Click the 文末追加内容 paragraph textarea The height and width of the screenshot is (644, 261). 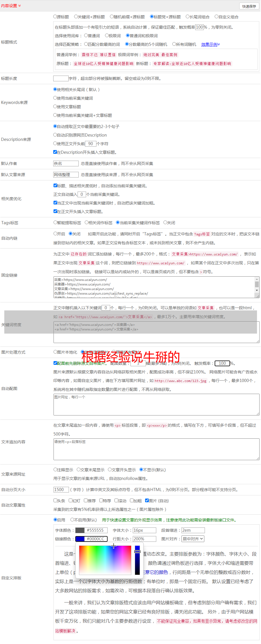pyautogui.click(x=157, y=449)
